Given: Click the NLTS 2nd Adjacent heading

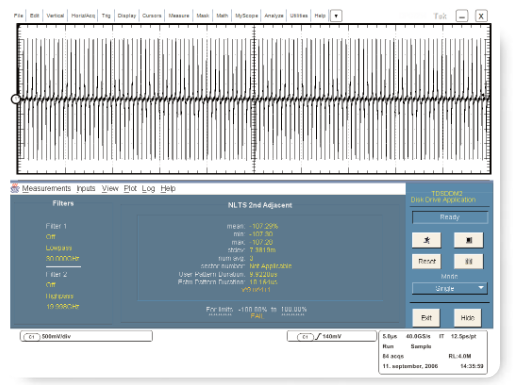Looking at the screenshot, I should [x=260, y=205].
